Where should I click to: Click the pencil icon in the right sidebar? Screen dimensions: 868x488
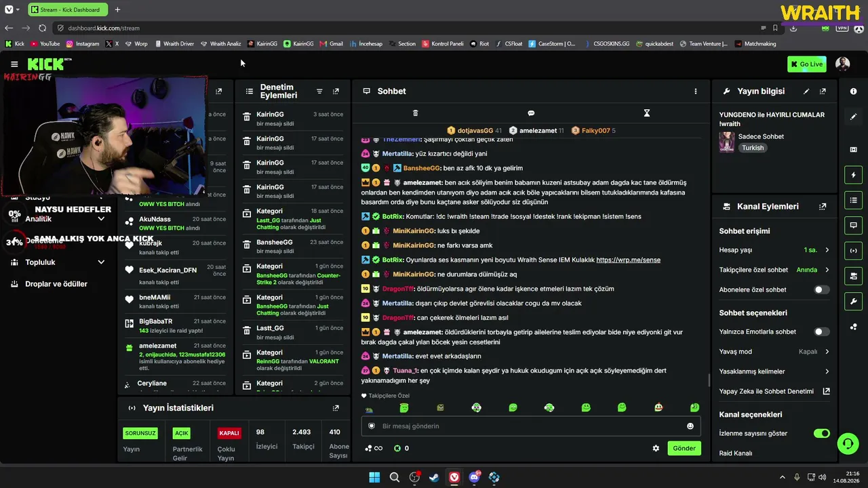coord(853,117)
